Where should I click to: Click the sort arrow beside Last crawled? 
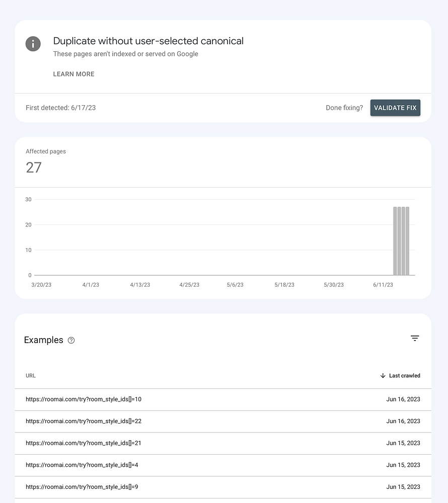pos(383,376)
